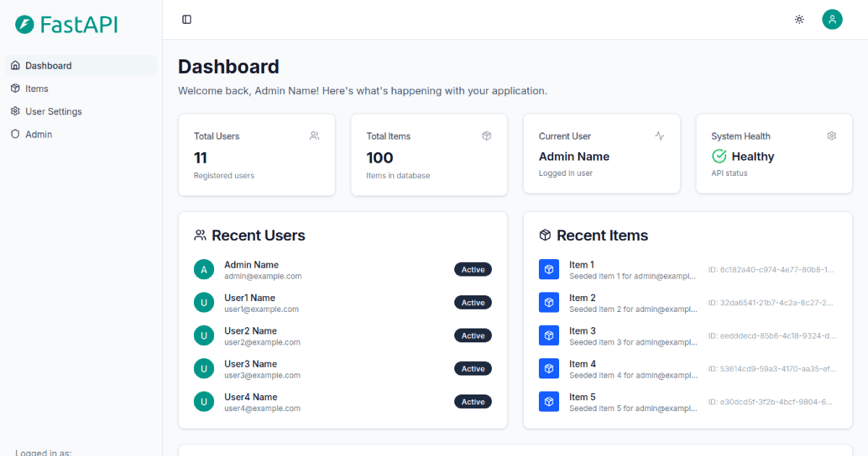This screenshot has width=868, height=456.
Task: Click the green Healthy status checkmark
Action: click(718, 156)
